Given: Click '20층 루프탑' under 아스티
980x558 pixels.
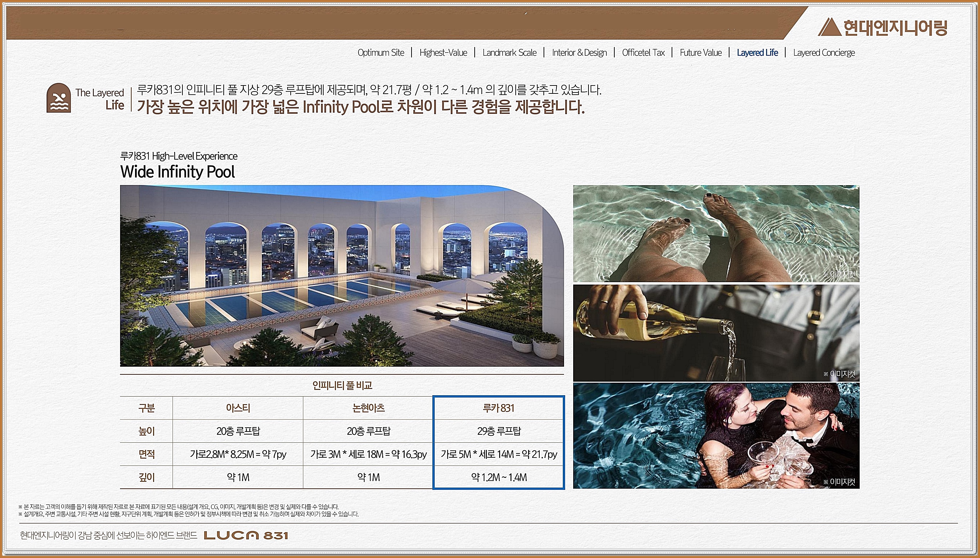Looking at the screenshot, I should [238, 431].
